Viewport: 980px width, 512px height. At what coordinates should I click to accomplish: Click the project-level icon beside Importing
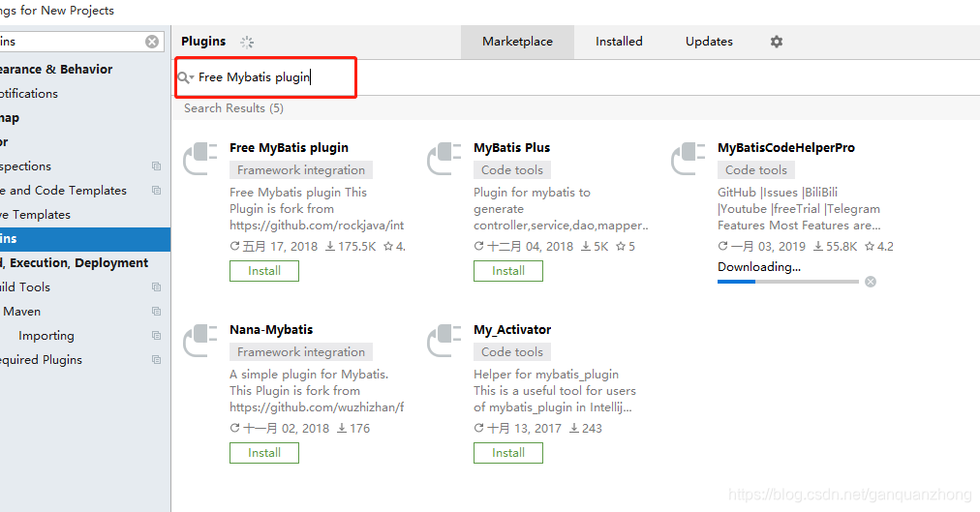[x=156, y=336]
